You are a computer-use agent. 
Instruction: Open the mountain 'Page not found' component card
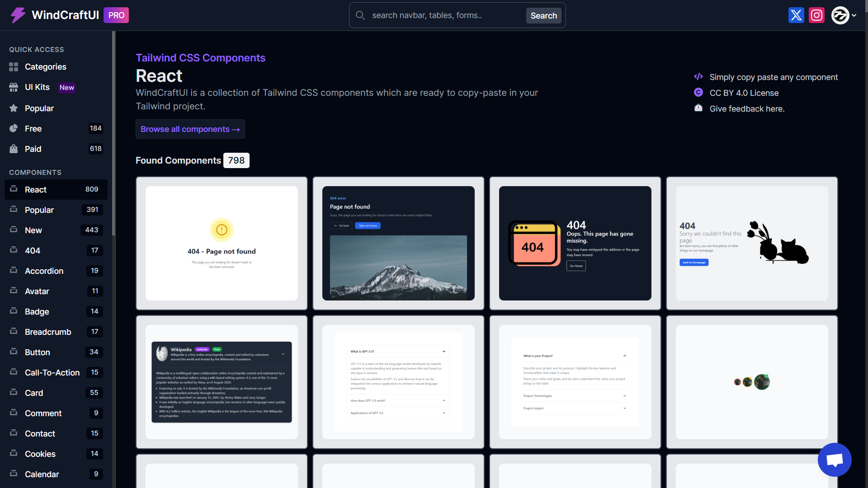pyautogui.click(x=398, y=243)
